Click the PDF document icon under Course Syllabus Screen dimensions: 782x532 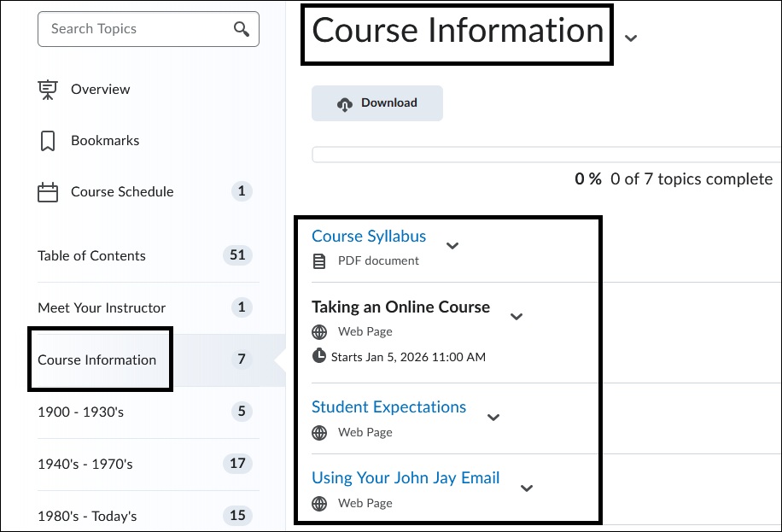point(318,260)
